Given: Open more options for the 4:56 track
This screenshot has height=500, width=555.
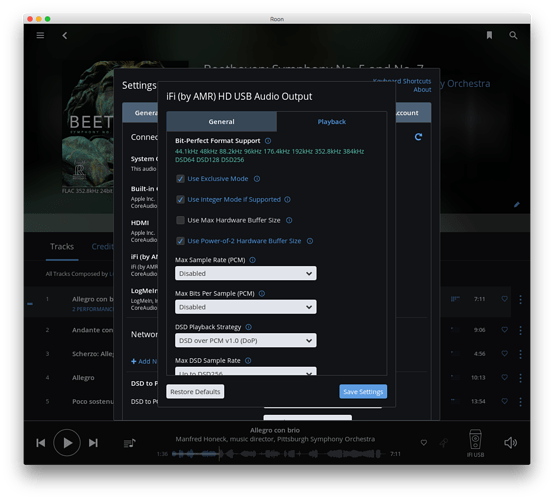Looking at the screenshot, I should (520, 354).
